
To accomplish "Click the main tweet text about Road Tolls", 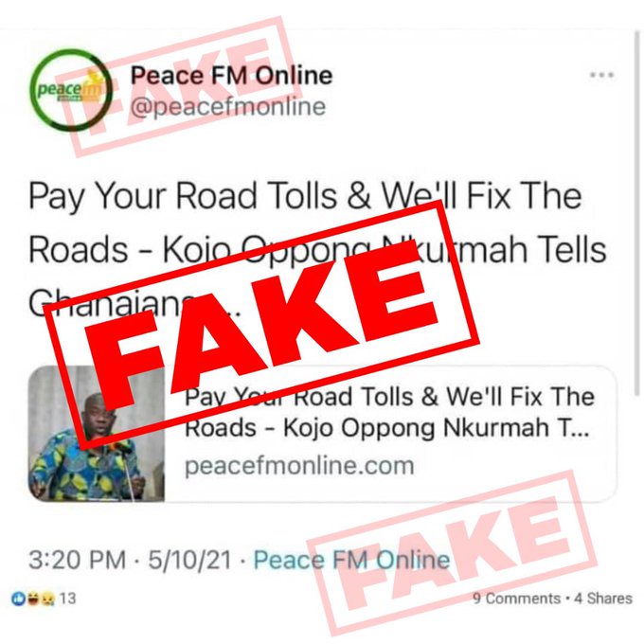I will [317, 249].
